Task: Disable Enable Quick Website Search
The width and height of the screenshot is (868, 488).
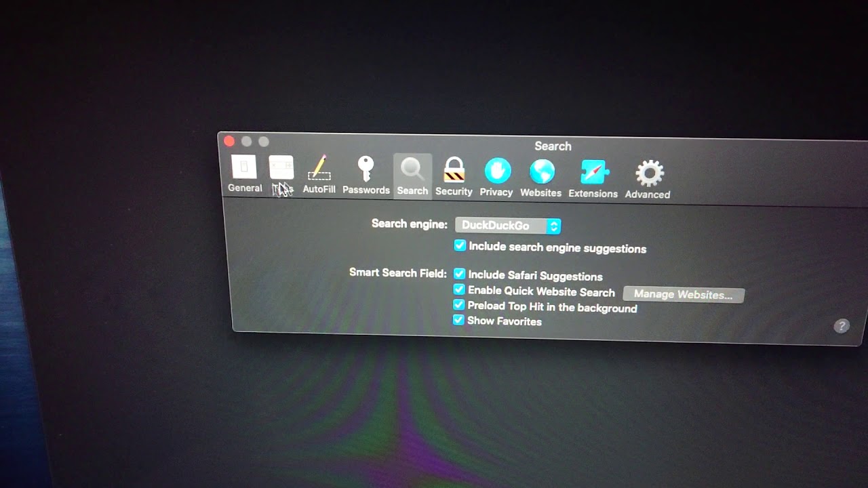Action: (x=459, y=289)
